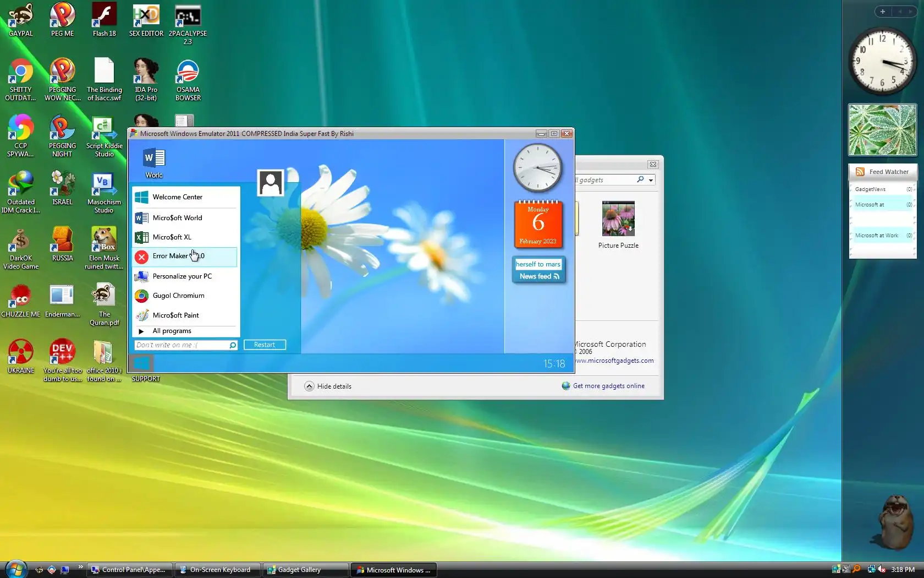
Task: Open the 2PACALYPSE 2.3 desktop shortcut
Action: tap(188, 24)
